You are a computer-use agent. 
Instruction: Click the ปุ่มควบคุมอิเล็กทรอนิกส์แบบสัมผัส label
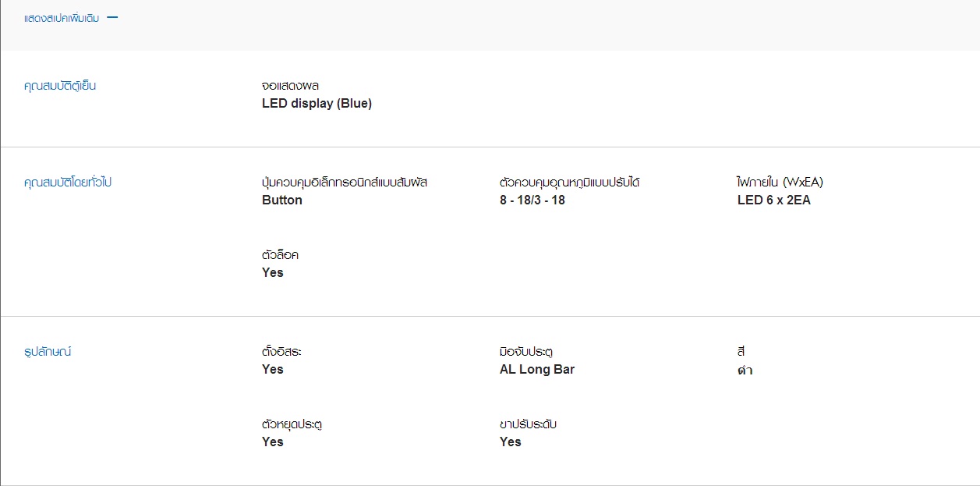pyautogui.click(x=345, y=183)
